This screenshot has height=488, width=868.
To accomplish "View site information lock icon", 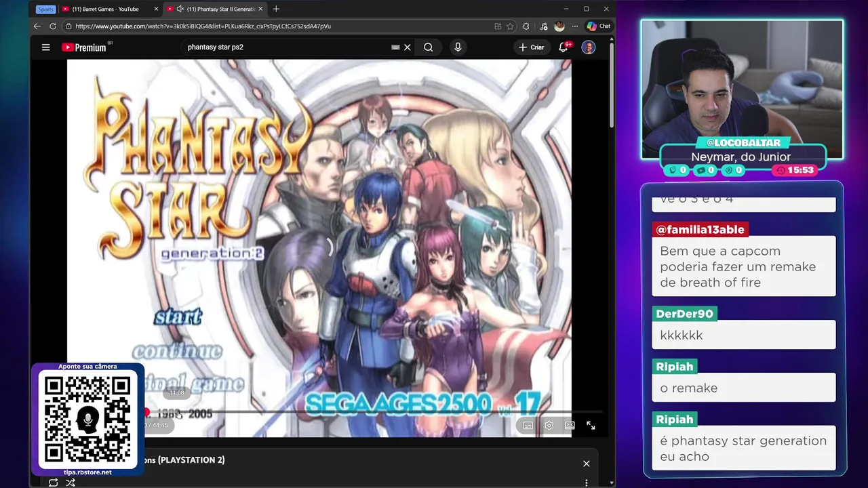I will pos(68,26).
